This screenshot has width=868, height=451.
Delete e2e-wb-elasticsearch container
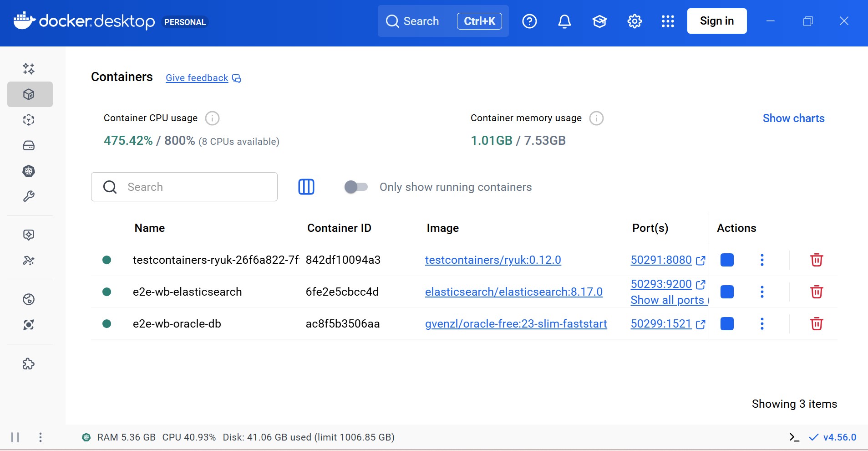pyautogui.click(x=817, y=292)
